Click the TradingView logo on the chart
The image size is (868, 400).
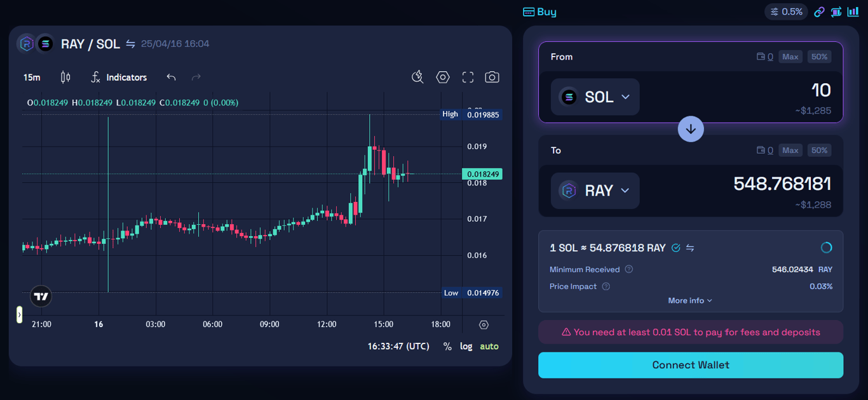[40, 296]
